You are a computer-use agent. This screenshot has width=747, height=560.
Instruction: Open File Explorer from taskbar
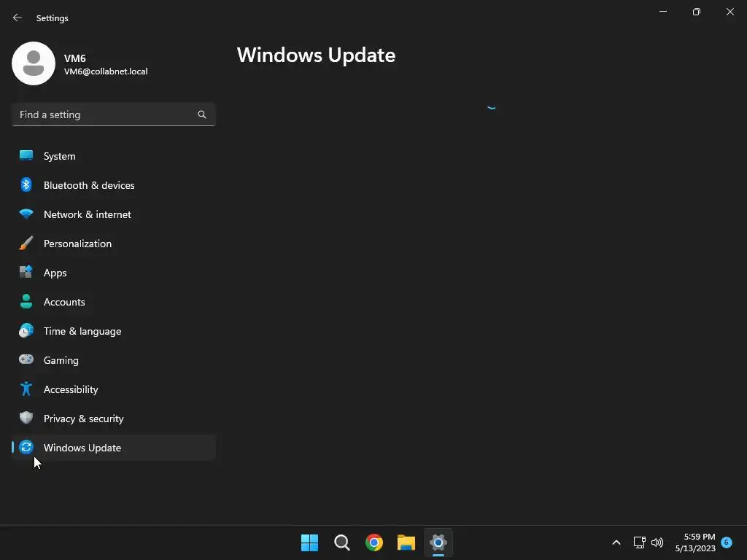click(406, 542)
